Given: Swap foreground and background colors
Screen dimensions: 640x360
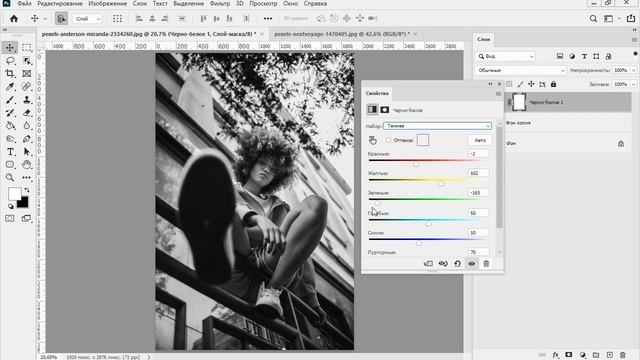Looking at the screenshot, I should pos(27,190).
